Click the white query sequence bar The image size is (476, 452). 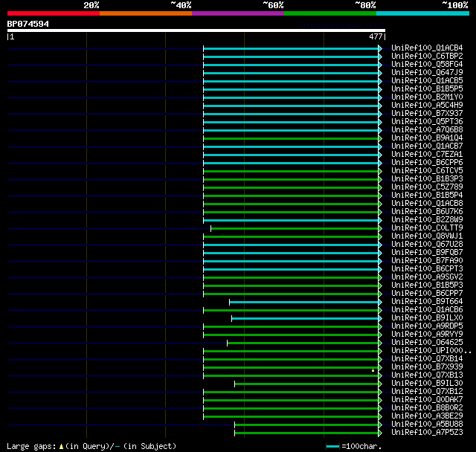[x=196, y=30]
